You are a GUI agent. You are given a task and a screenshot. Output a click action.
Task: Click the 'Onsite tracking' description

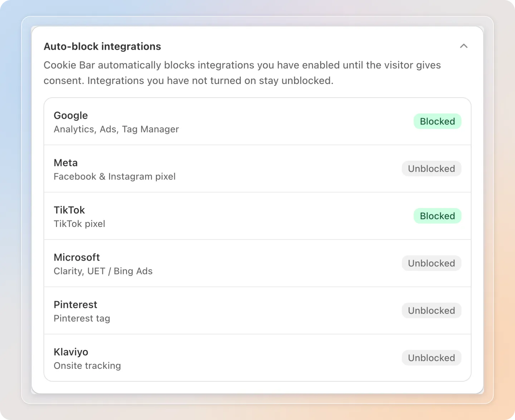87,366
